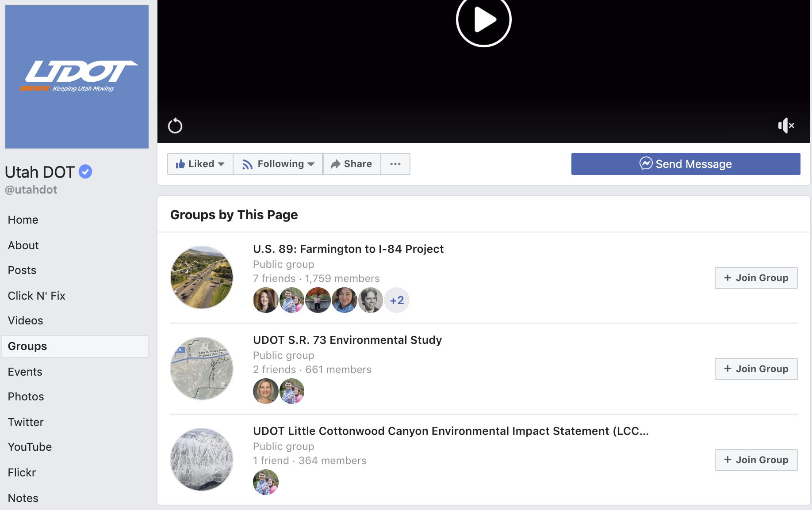Send Message to Utah DOT

(x=686, y=164)
